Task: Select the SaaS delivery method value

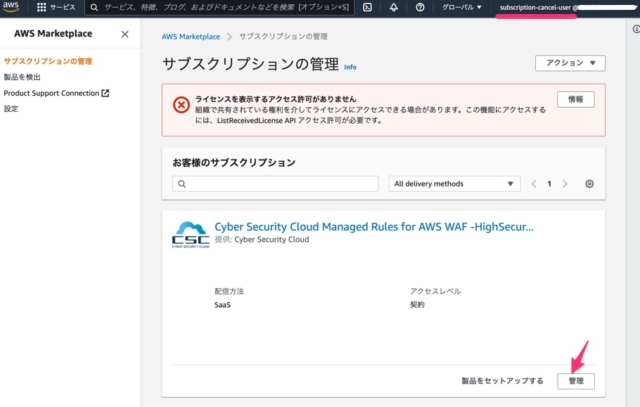Action: coord(222,305)
